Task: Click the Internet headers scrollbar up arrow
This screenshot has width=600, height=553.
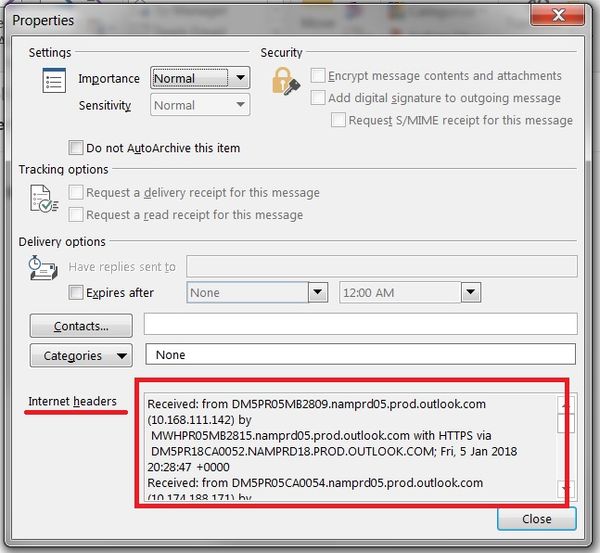Action: (566, 404)
